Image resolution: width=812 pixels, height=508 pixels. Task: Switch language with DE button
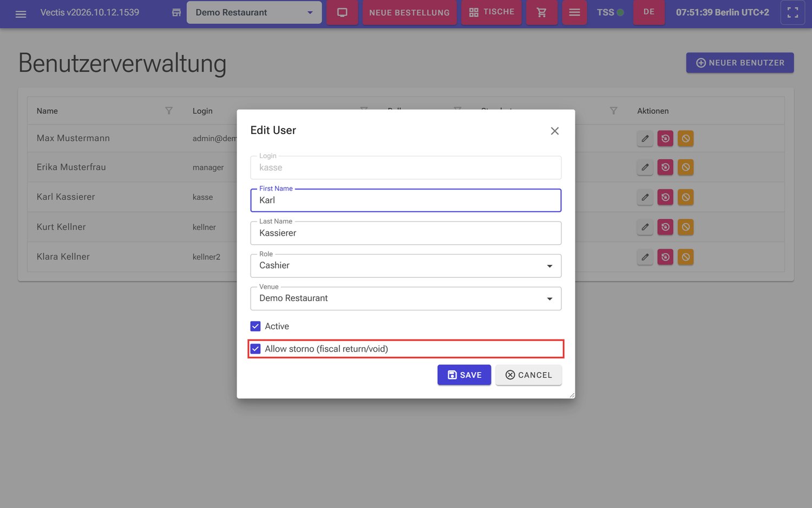[649, 12]
